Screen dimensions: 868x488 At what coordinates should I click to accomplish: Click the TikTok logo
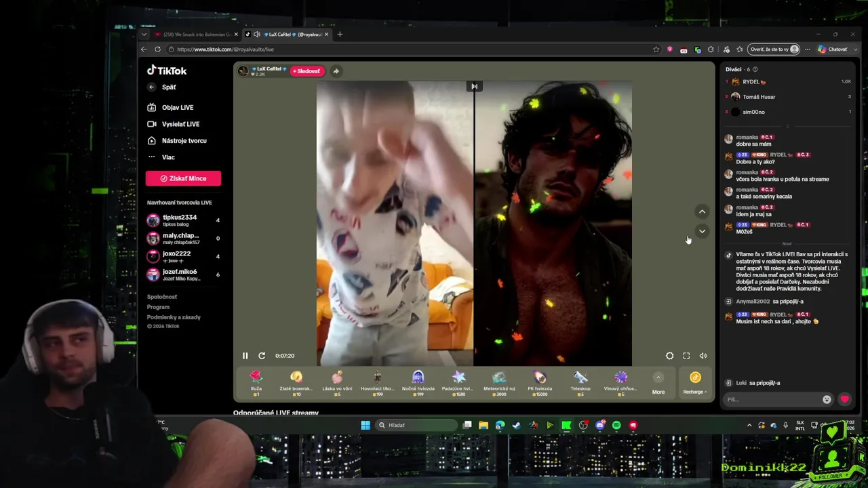[167, 70]
